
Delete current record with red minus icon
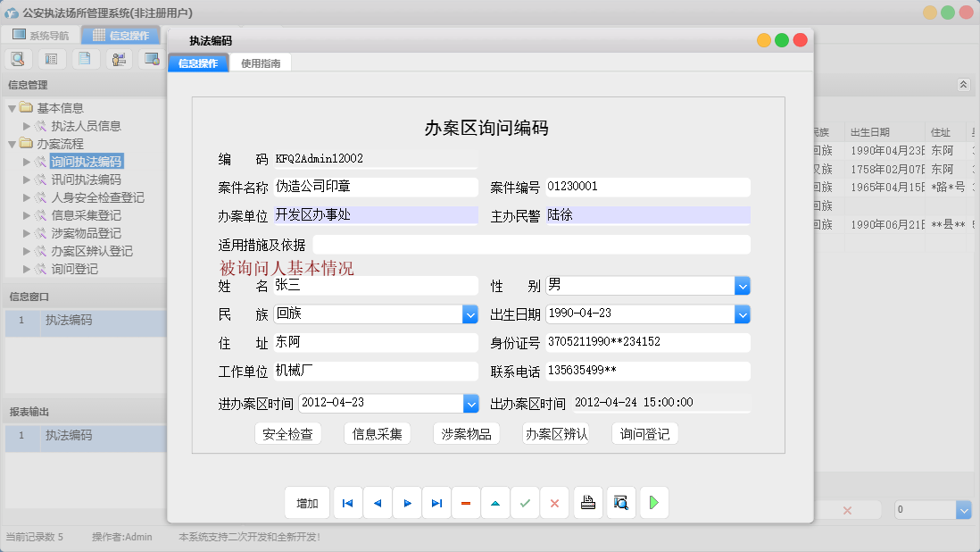pos(466,503)
